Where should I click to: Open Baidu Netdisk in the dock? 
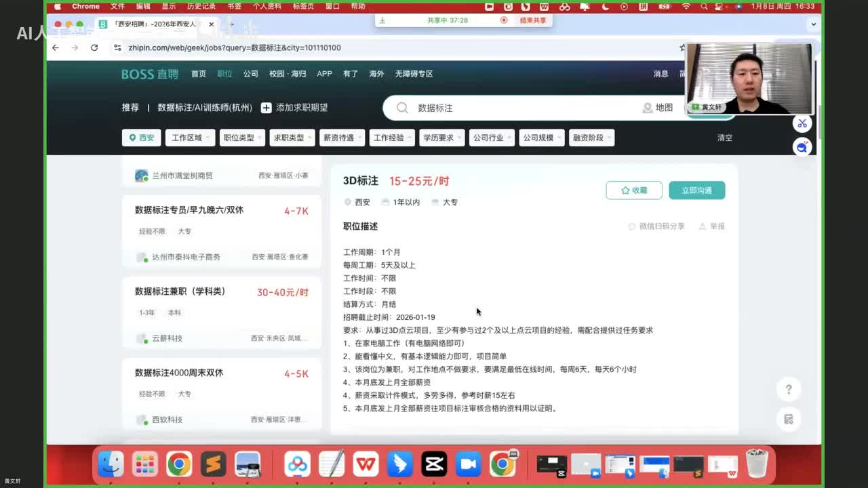coord(297,464)
